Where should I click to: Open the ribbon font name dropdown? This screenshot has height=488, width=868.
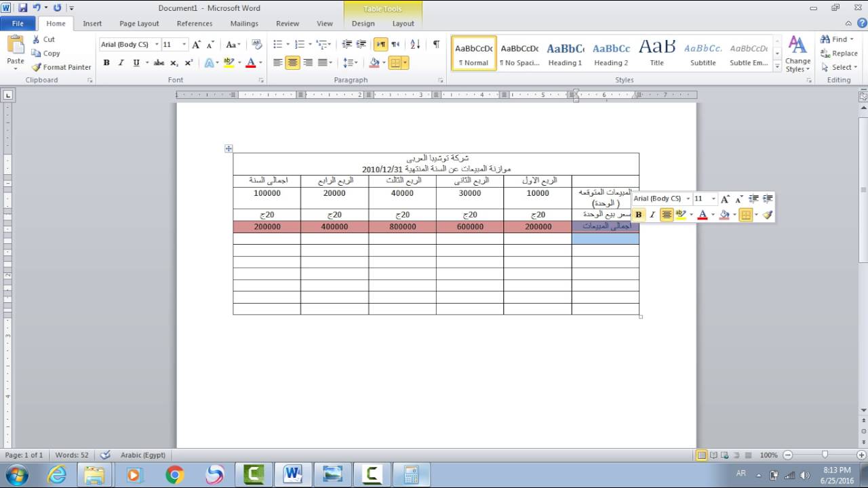click(x=157, y=45)
